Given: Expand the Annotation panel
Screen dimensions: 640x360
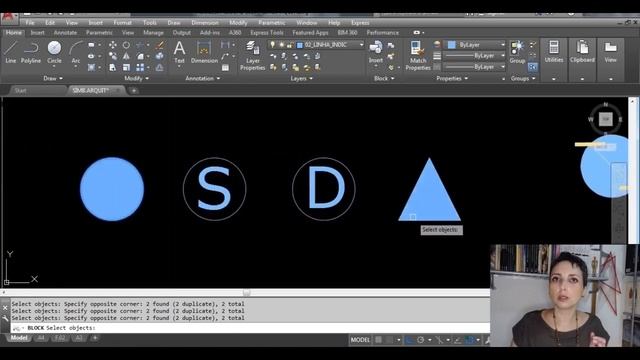Looking at the screenshot, I should pyautogui.click(x=202, y=78).
